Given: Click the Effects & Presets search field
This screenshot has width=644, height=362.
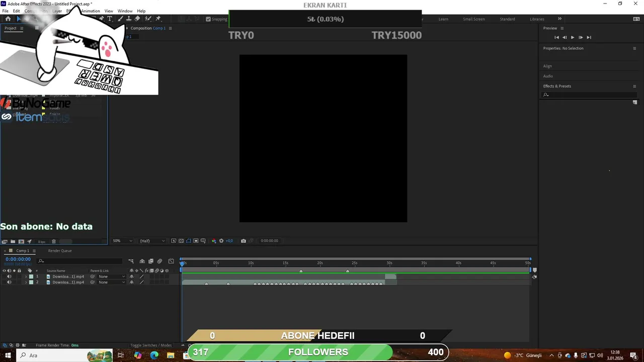Looking at the screenshot, I should pos(590,95).
